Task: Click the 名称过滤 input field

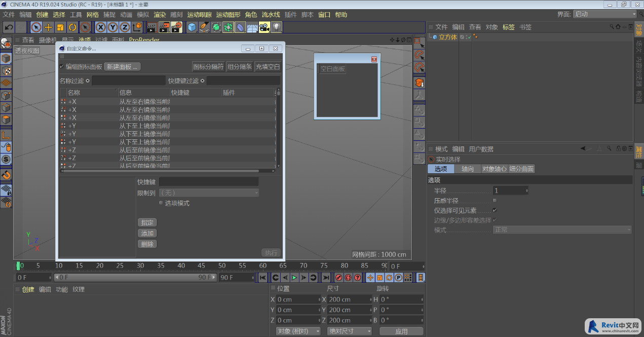Action: click(128, 81)
